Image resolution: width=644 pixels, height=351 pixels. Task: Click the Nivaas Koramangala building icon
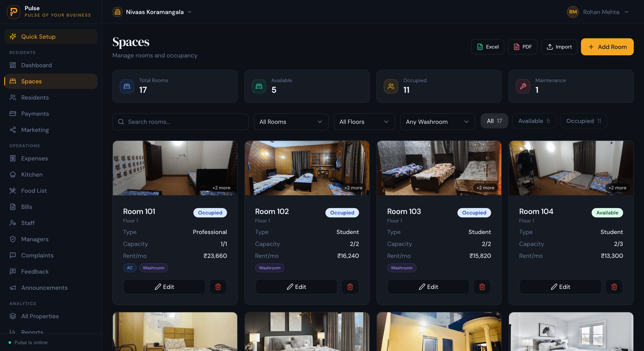coord(118,12)
